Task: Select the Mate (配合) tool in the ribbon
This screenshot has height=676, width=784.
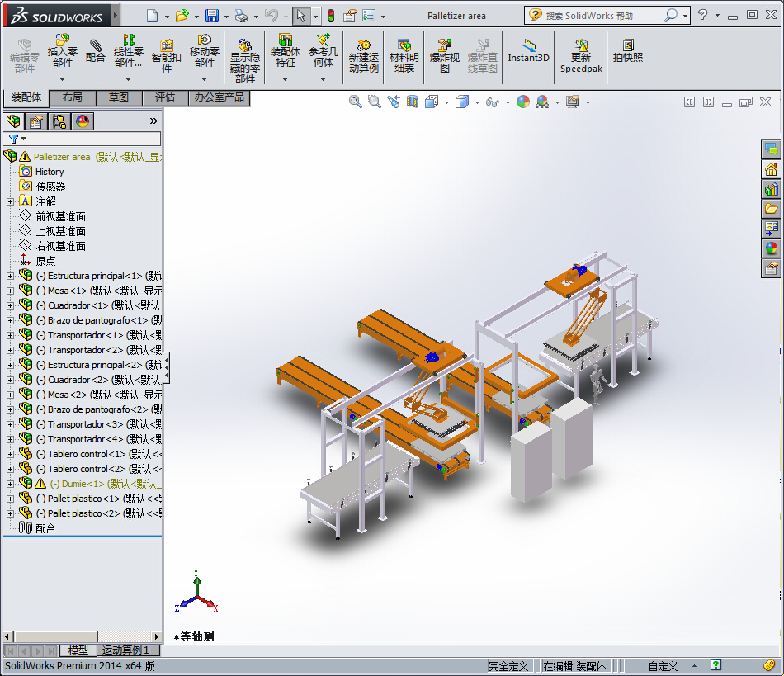Action: coord(95,51)
